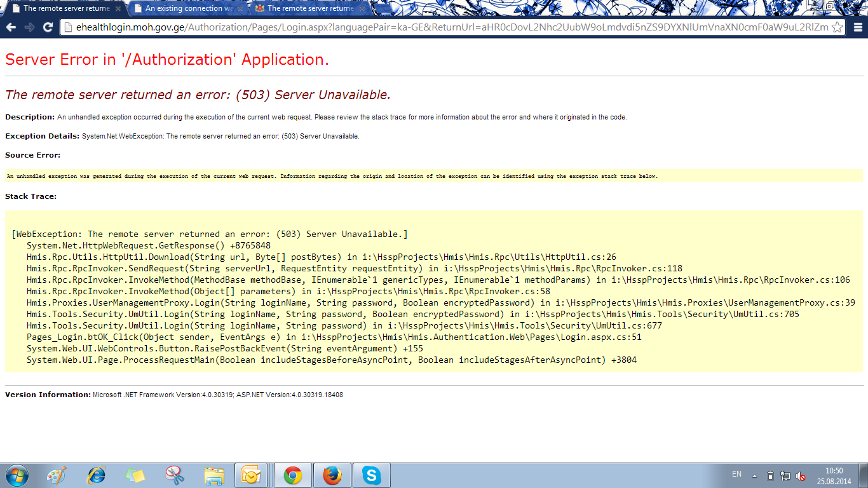Click the muted volume tray icon
The height and width of the screenshot is (488, 868).
(801, 476)
